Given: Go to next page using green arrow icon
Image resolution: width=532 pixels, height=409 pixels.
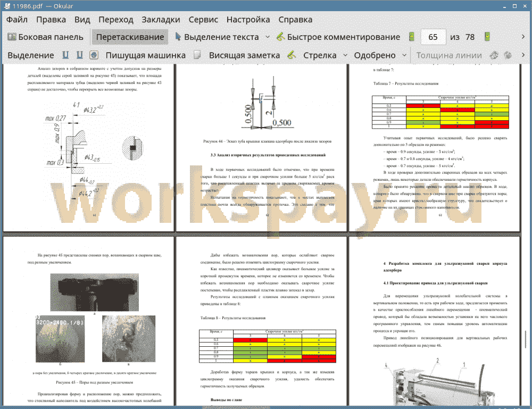Looking at the screenshot, I should (x=487, y=37).
